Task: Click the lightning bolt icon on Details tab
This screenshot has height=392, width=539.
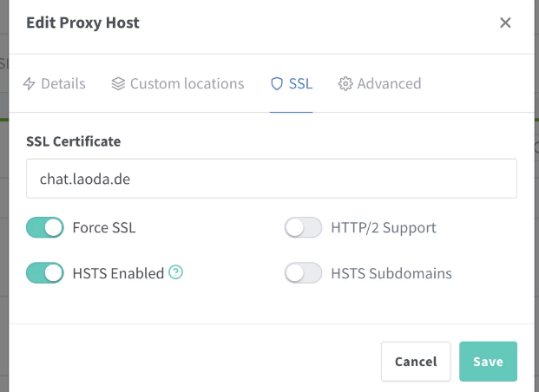Action: [x=30, y=84]
